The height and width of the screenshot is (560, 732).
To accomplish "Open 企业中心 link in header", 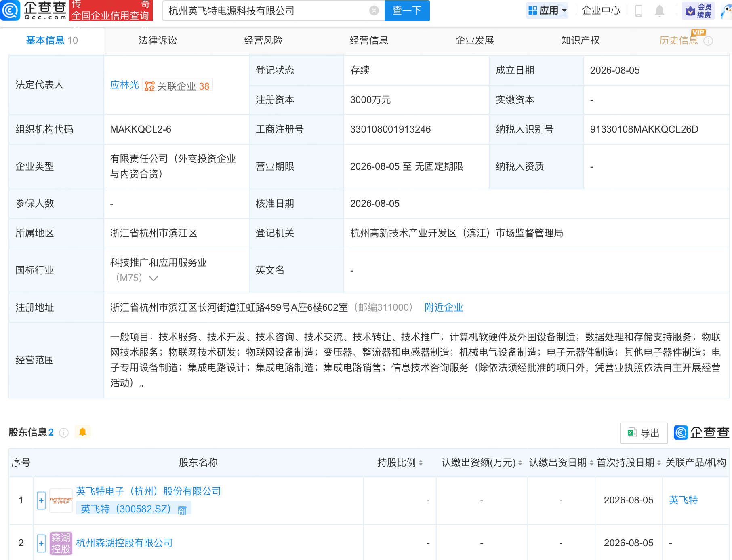I will tap(601, 11).
